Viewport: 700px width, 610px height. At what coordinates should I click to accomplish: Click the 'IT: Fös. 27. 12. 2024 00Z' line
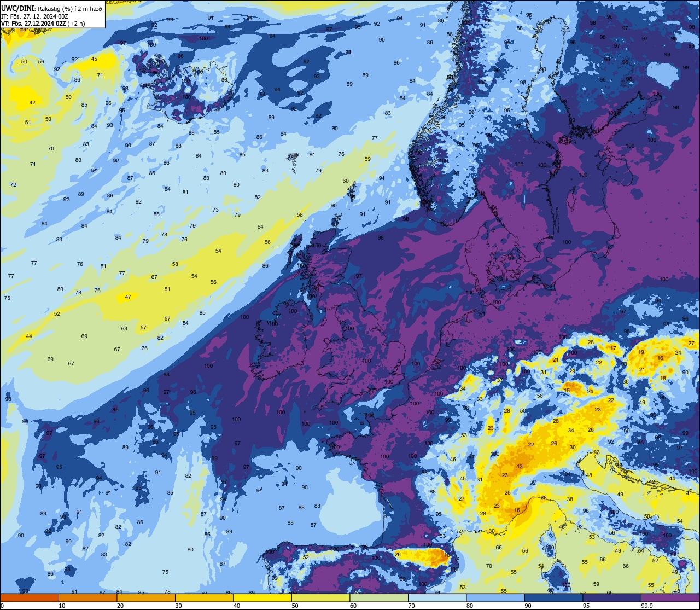click(x=34, y=16)
